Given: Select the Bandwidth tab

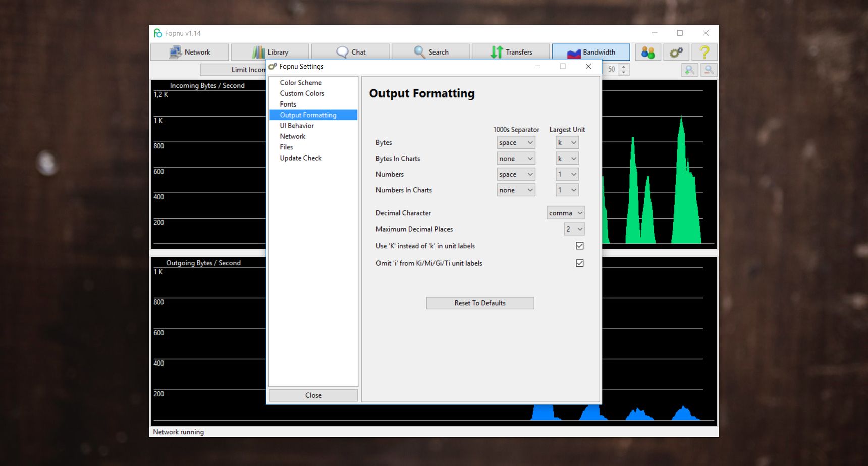Looking at the screenshot, I should coord(591,52).
